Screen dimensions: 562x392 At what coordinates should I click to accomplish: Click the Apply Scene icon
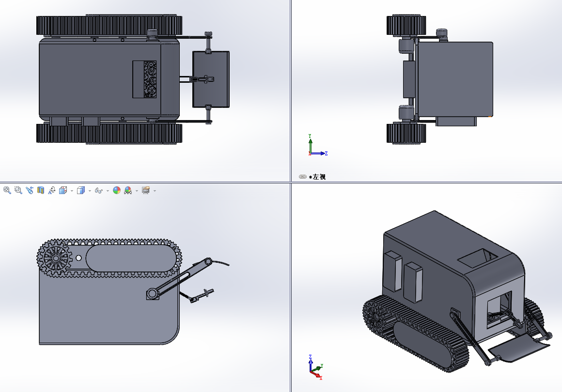(128, 191)
